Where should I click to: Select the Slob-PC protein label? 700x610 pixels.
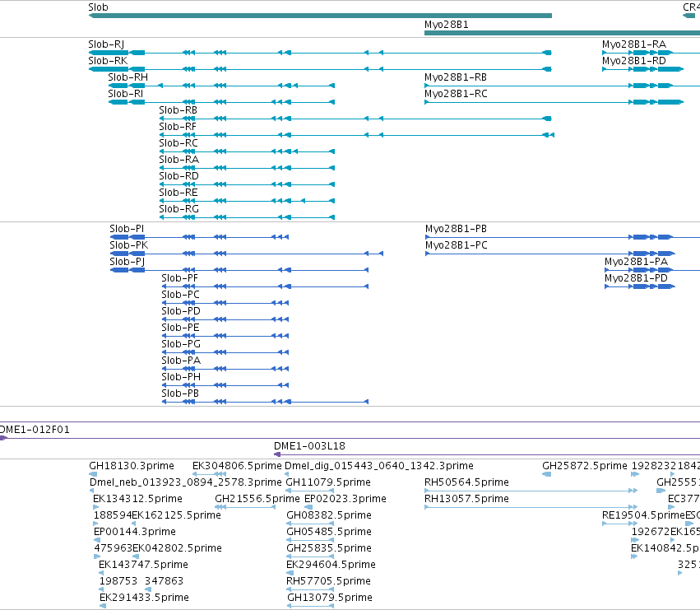tap(181, 295)
